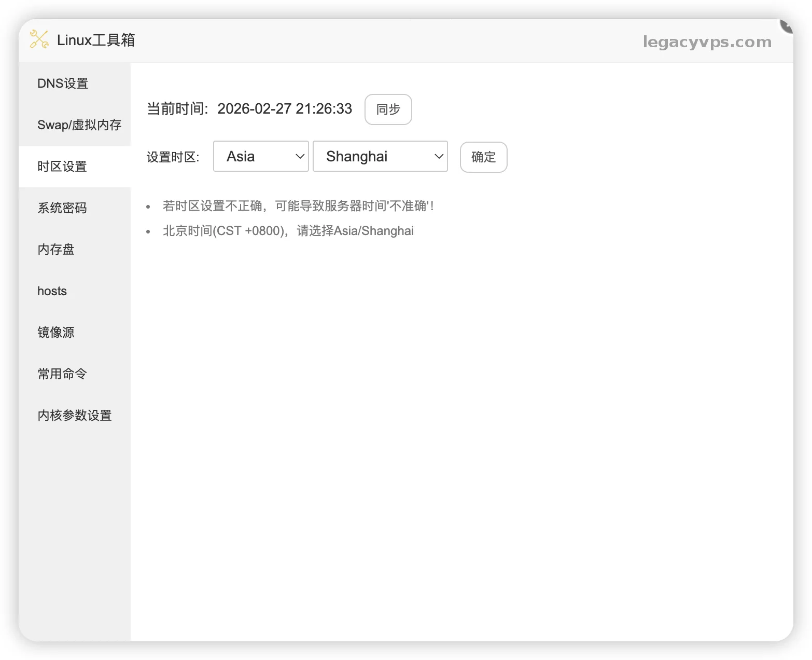812x660 pixels.
Task: Click the Beijing time CST +0800 note
Action: 288,230
